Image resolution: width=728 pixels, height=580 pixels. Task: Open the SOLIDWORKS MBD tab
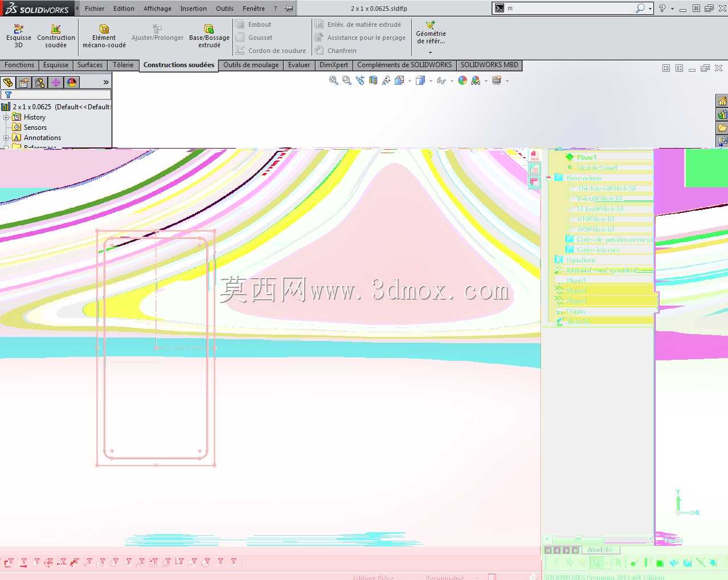[x=489, y=65]
